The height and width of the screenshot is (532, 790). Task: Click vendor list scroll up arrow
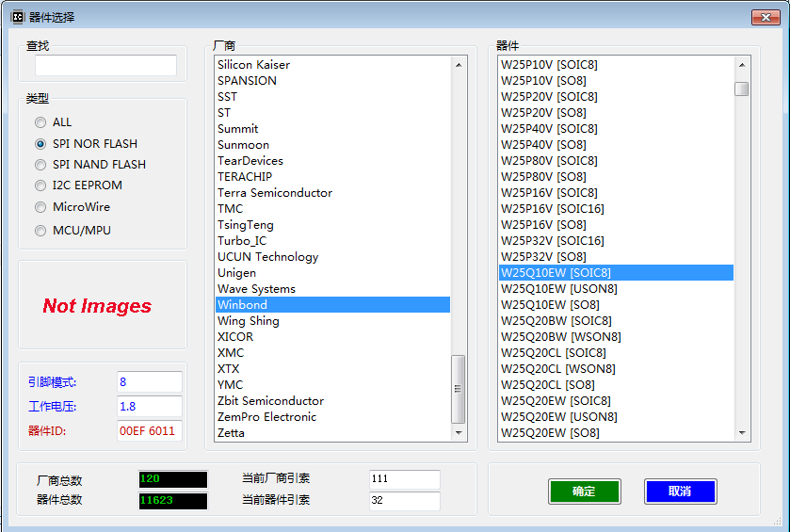pos(459,64)
